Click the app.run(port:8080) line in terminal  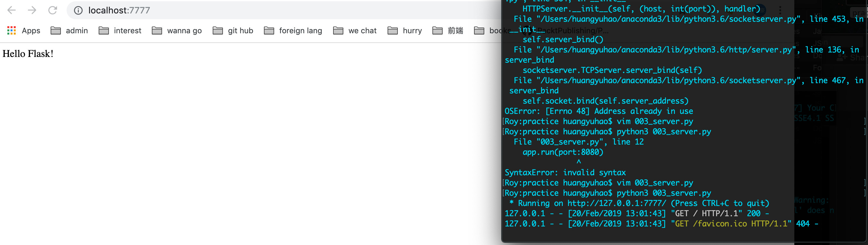[563, 152]
